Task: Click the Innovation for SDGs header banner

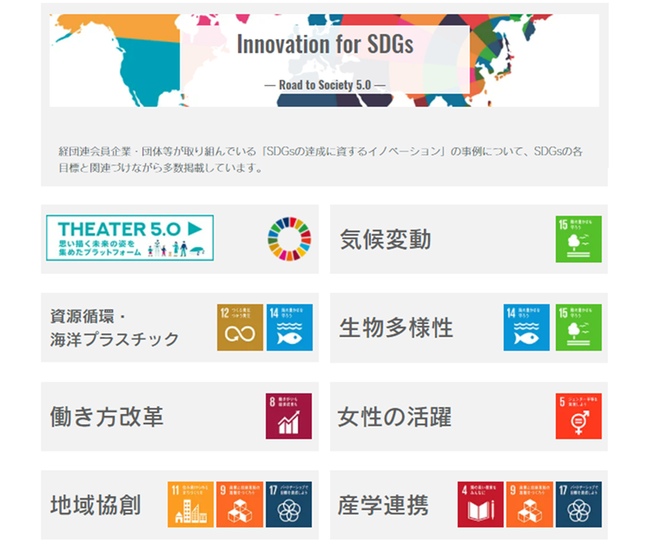Action: (x=324, y=60)
